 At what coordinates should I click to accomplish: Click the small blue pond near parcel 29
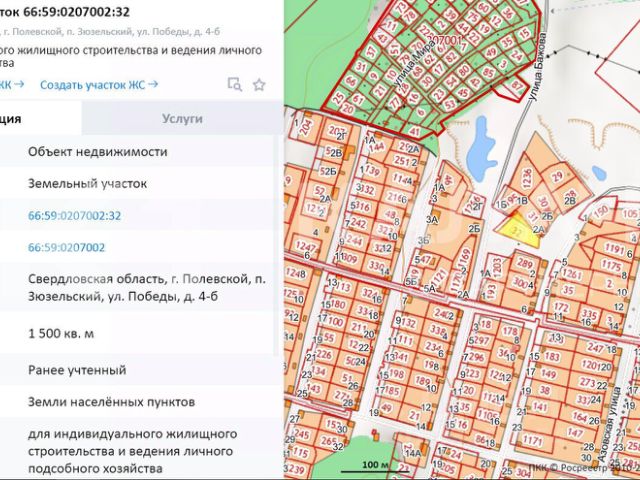[x=598, y=173]
